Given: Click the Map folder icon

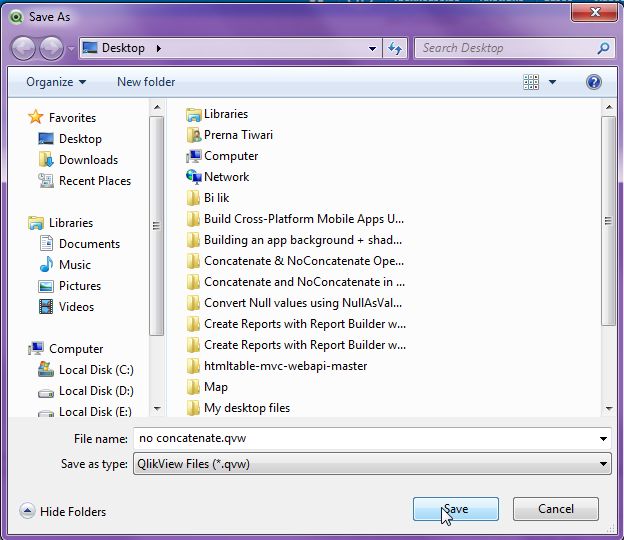Looking at the screenshot, I should pos(193,387).
